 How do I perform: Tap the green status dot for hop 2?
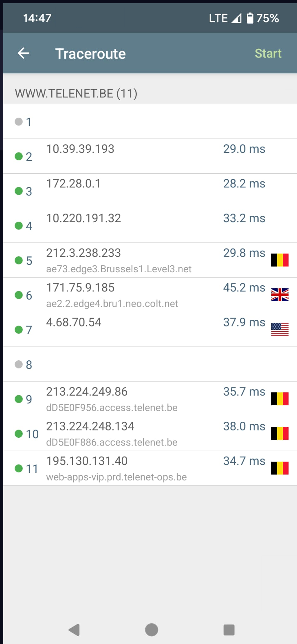click(19, 156)
